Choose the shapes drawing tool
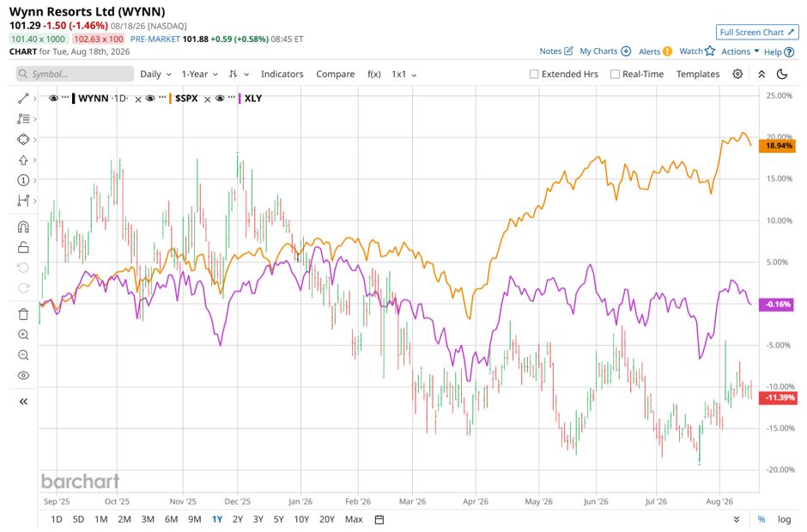 tap(23, 139)
